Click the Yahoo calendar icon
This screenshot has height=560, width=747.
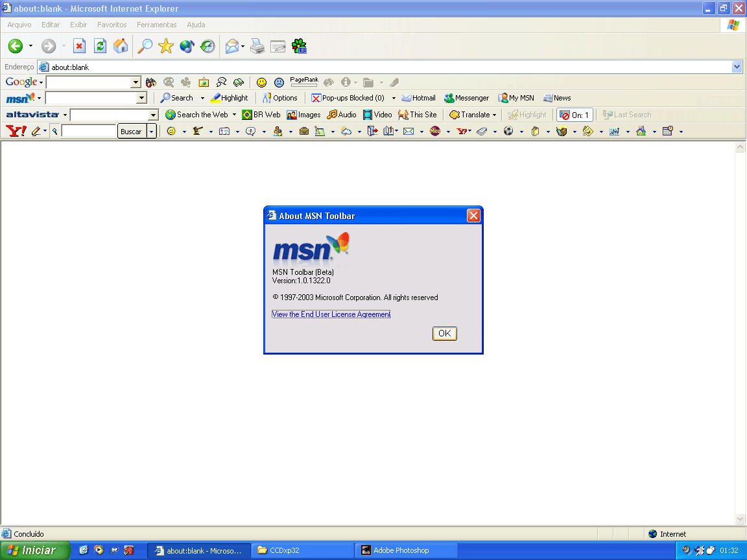(667, 131)
